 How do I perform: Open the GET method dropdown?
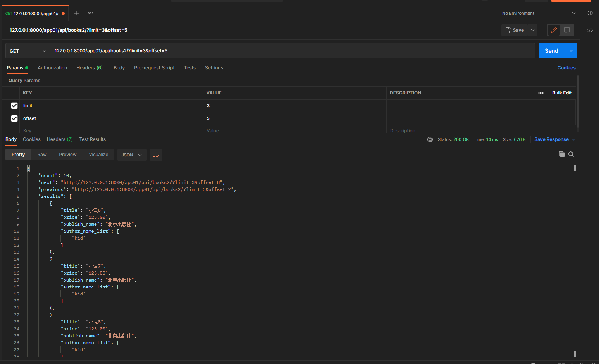pos(28,51)
